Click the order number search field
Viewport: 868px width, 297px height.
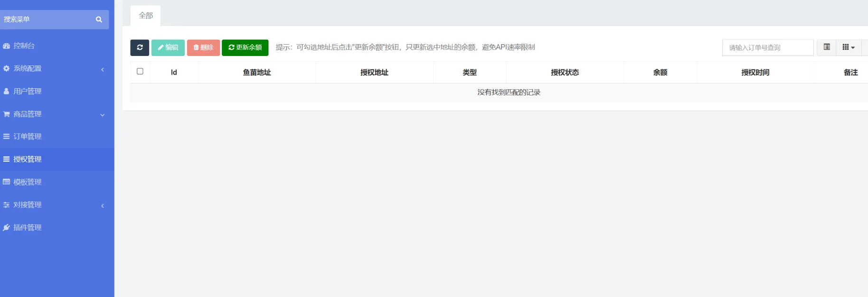767,47
